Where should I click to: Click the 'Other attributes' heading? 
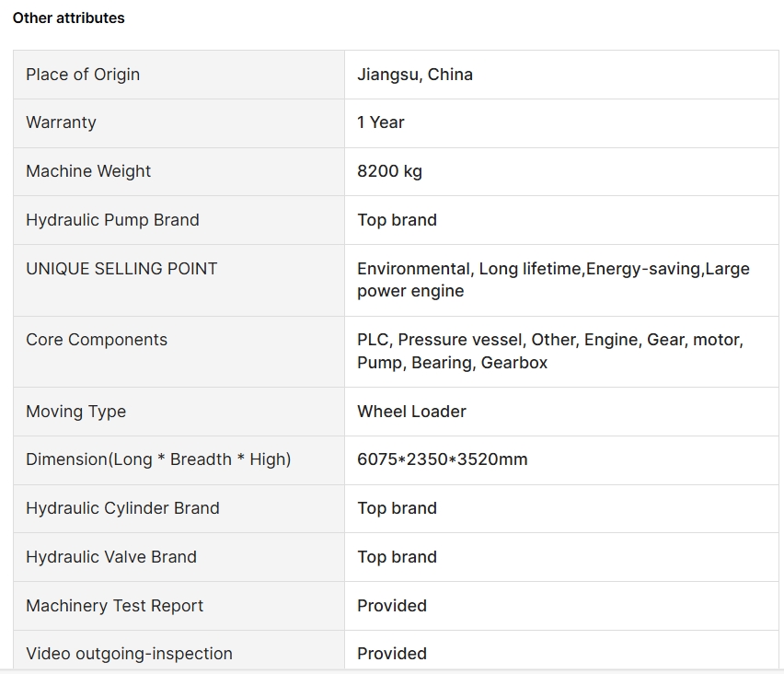(x=69, y=17)
